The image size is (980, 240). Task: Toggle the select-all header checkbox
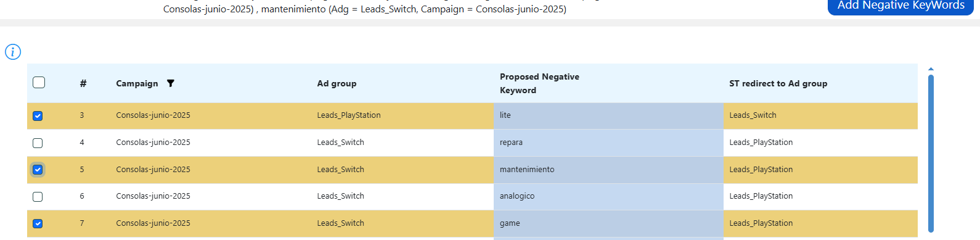pos(39,83)
